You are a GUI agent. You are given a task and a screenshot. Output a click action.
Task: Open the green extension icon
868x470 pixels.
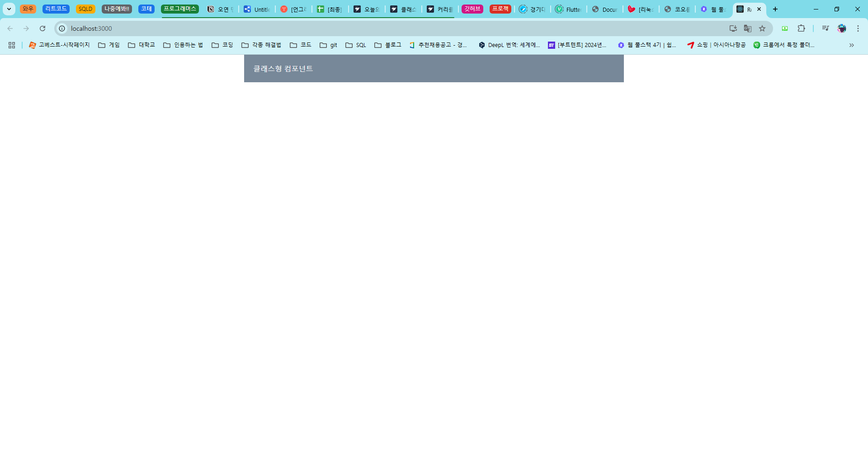pos(785,28)
